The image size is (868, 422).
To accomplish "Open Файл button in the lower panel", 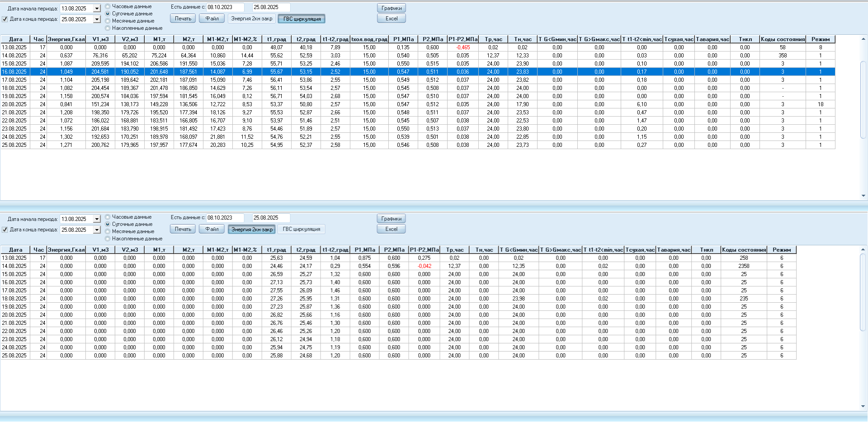I will (212, 229).
